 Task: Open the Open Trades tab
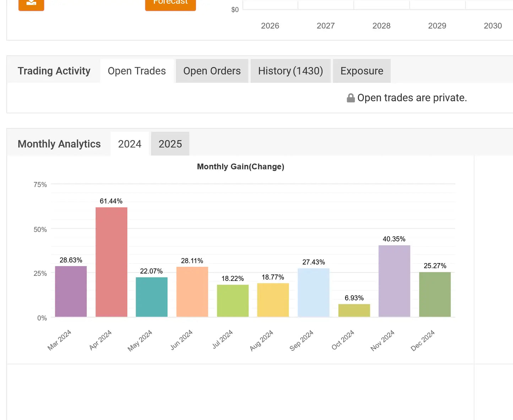[x=137, y=71]
